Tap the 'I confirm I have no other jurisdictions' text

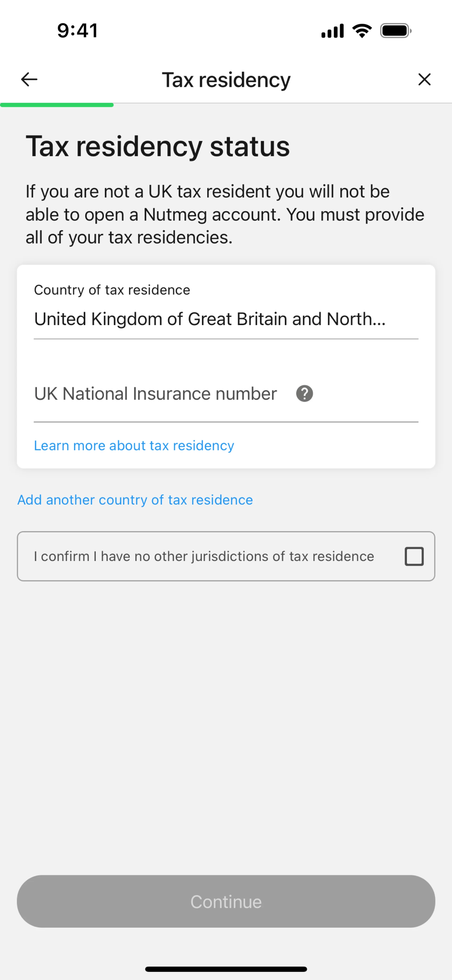204,556
